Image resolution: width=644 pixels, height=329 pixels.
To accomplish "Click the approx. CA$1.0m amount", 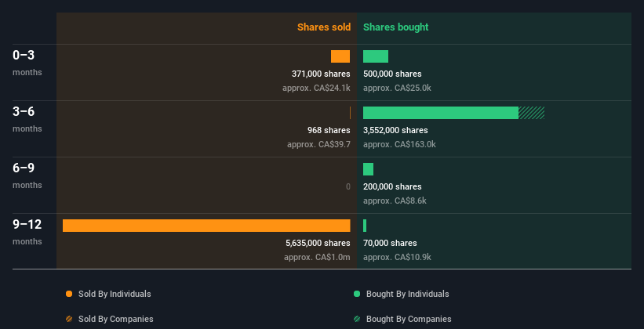I will coord(317,257).
